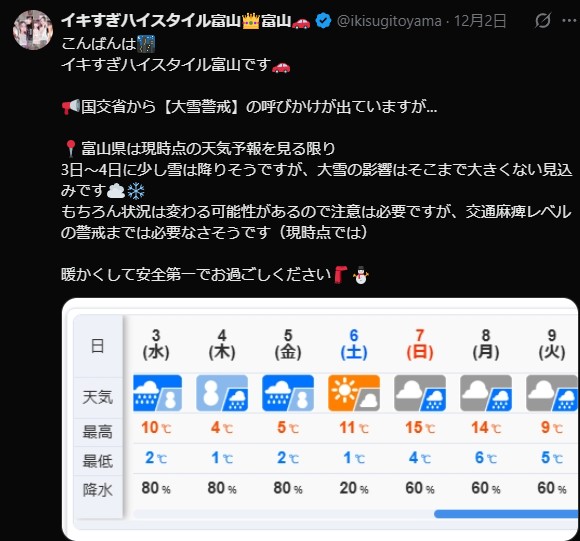
Task: Click the 降水 row label
Action: click(98, 490)
